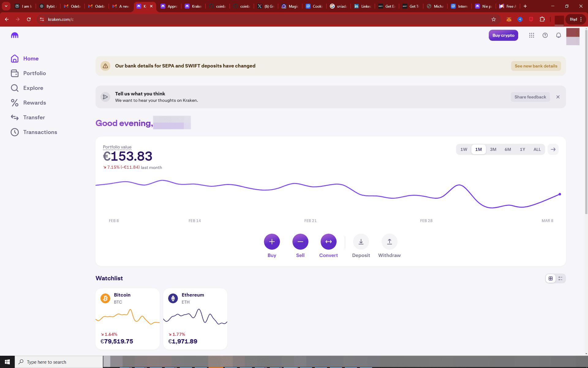
Task: Switch watchlist to grid view
Action: pos(551,278)
